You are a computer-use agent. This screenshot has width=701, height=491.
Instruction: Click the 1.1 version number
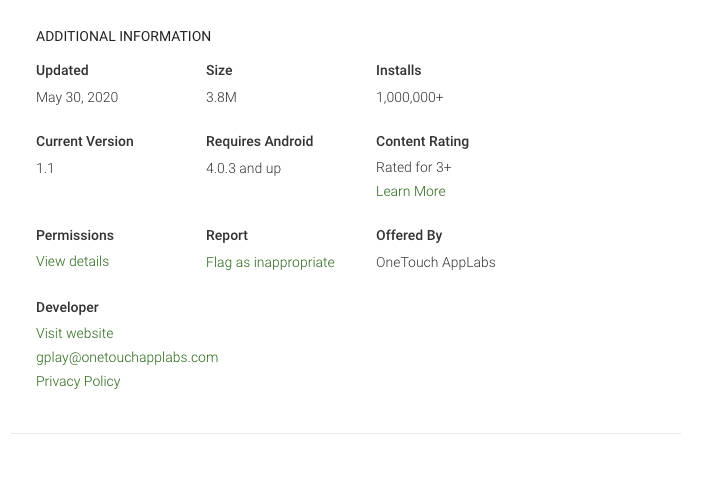[x=45, y=168]
